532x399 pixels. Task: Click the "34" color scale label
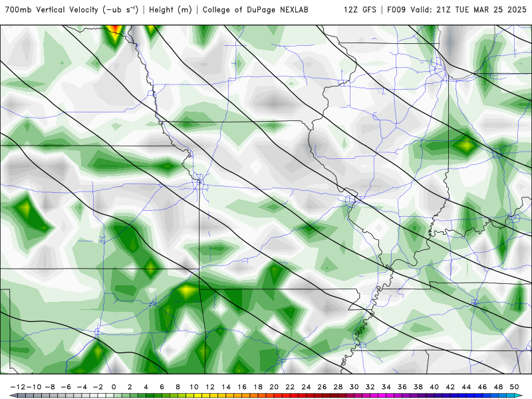(x=386, y=387)
